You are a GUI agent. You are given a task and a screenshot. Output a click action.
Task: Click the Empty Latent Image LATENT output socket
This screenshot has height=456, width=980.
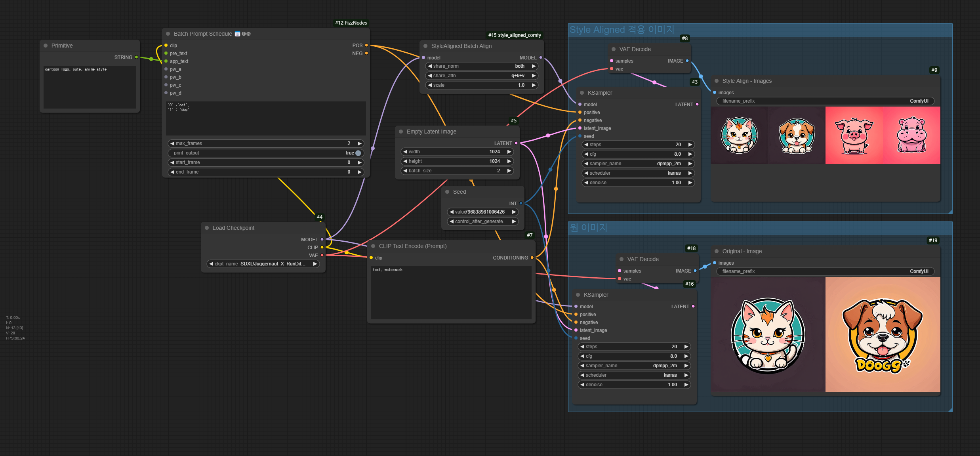tap(516, 143)
